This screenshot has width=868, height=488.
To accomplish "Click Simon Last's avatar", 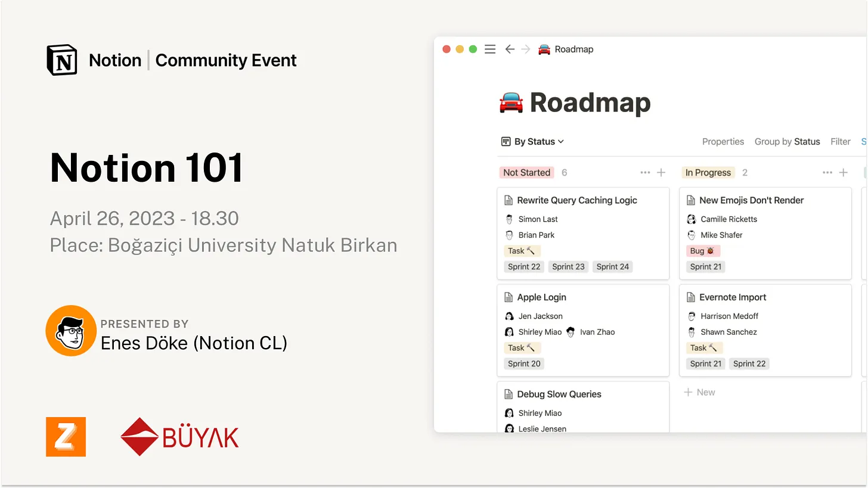I will [x=509, y=219].
